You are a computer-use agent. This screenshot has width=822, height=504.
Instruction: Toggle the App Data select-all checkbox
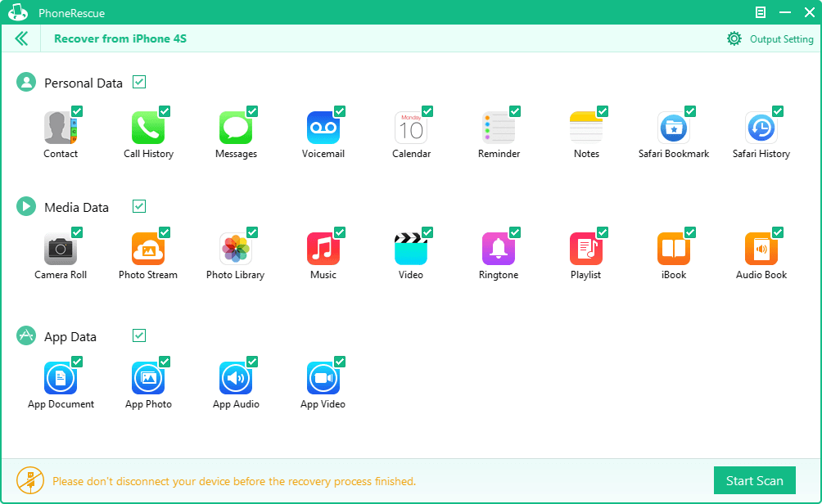coord(139,335)
